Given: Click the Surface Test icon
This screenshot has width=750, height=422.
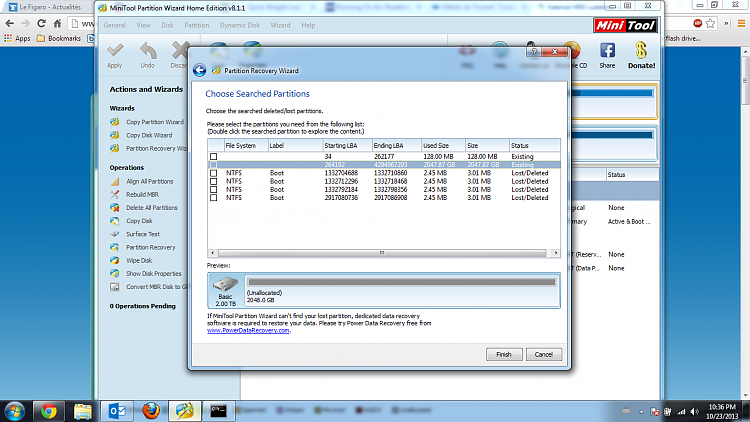Looking at the screenshot, I should click(x=115, y=234).
